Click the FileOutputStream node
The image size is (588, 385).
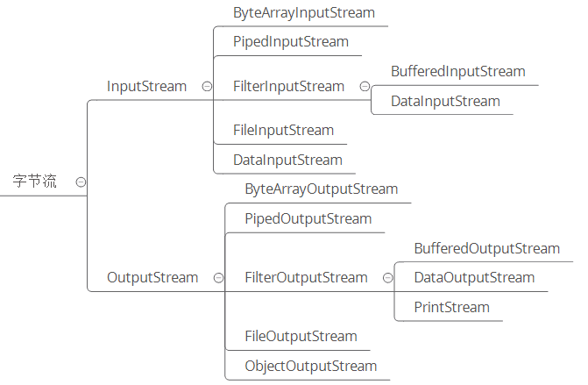pos(301,336)
